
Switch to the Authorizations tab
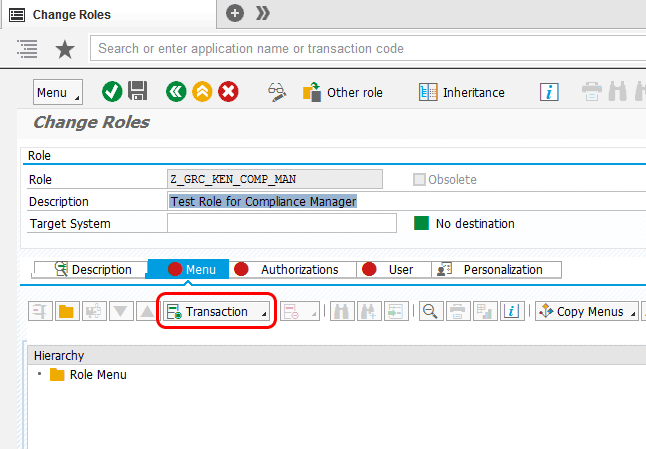[x=293, y=269]
